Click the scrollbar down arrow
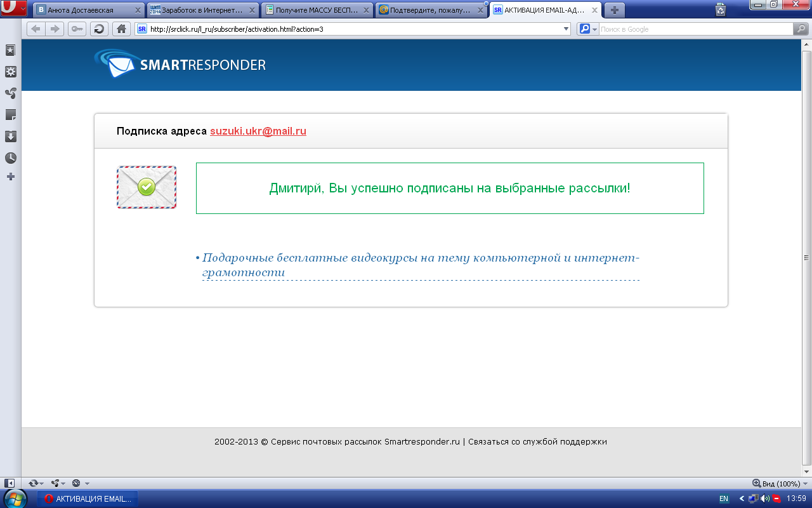Viewport: 812px width, 508px height. pos(806,472)
